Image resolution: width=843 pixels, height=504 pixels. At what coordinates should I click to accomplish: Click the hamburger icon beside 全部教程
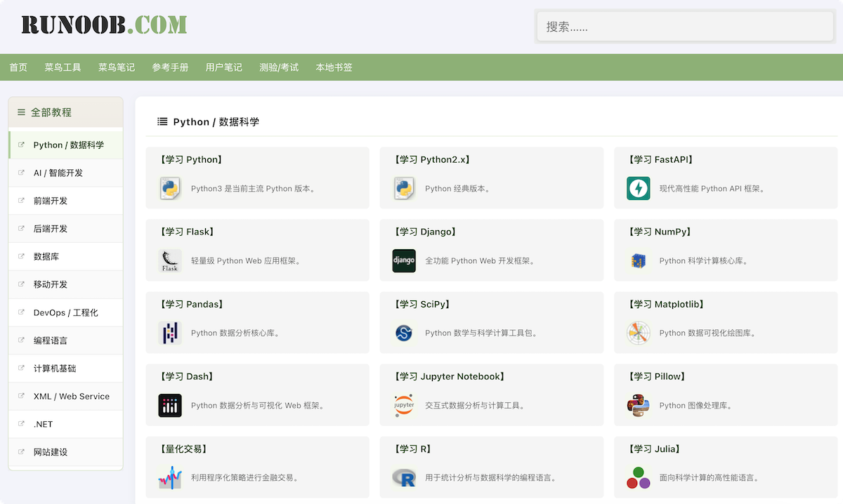pos(21,112)
